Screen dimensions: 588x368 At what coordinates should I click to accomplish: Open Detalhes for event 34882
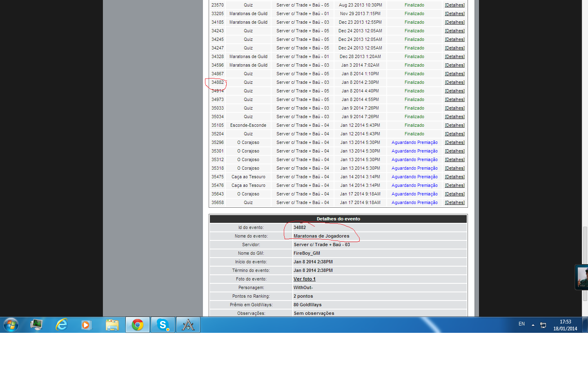(454, 82)
